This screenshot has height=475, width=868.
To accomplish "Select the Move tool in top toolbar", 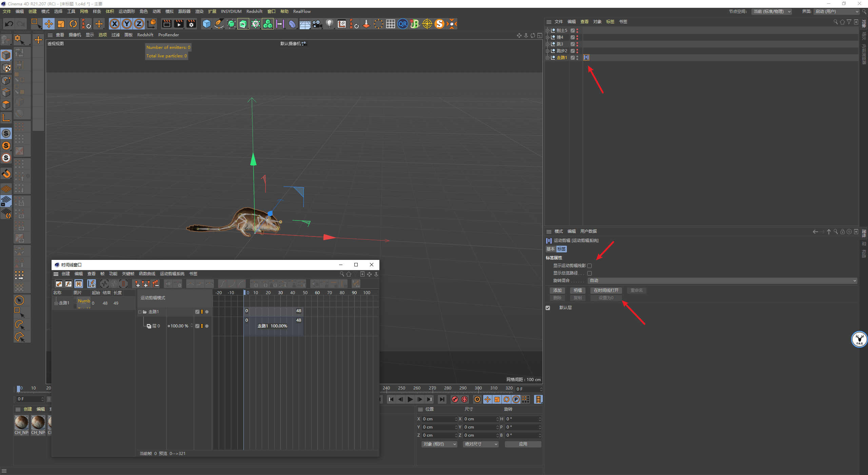I will [x=49, y=24].
